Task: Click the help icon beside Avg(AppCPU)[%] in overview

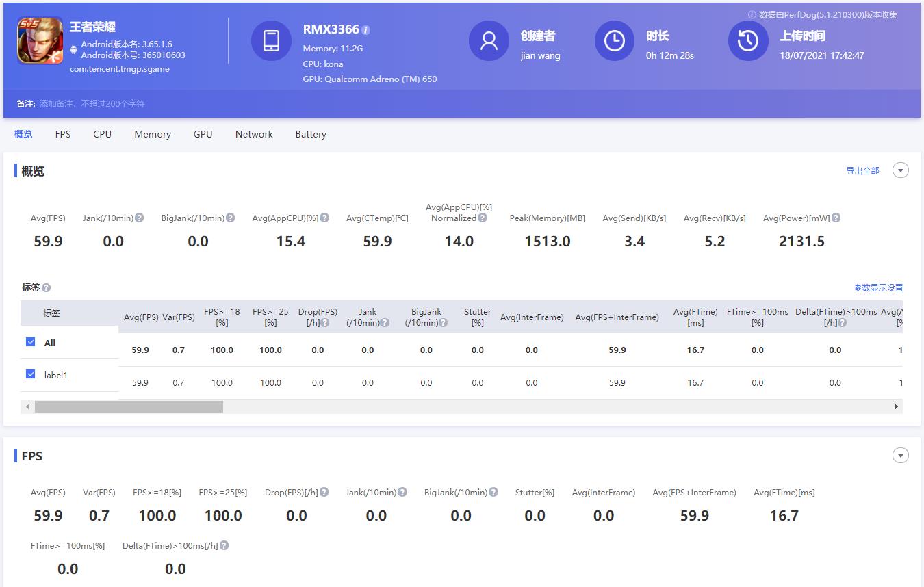Action: [324, 218]
